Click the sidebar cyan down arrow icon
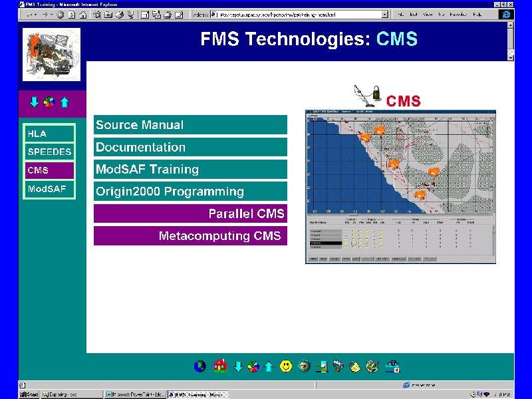 coord(34,102)
